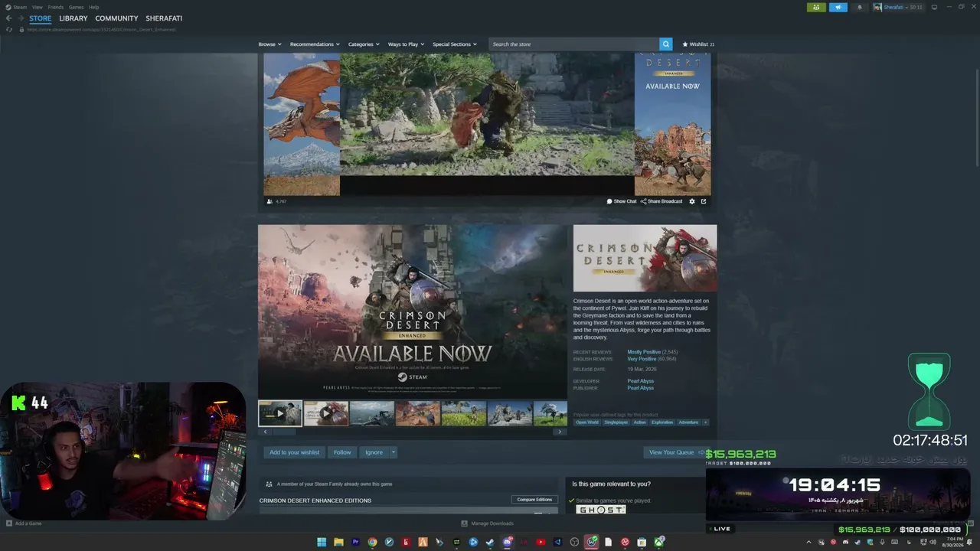Open File Explorer from the taskbar

click(x=338, y=543)
